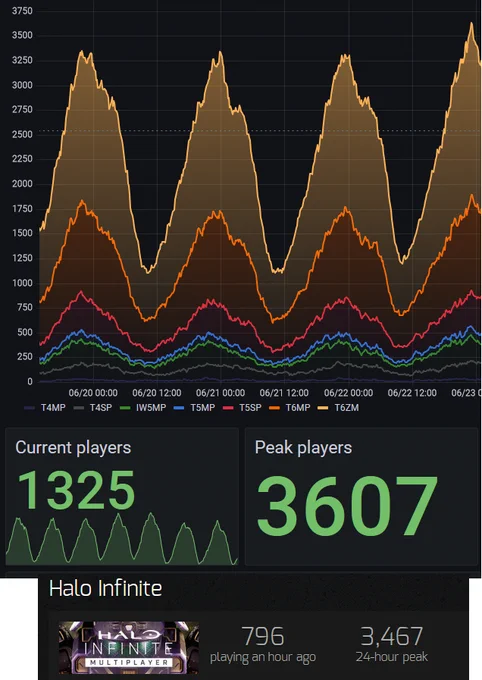The image size is (482, 680).
Task: Toggle the T5SP legend entry
Action: 242,408
